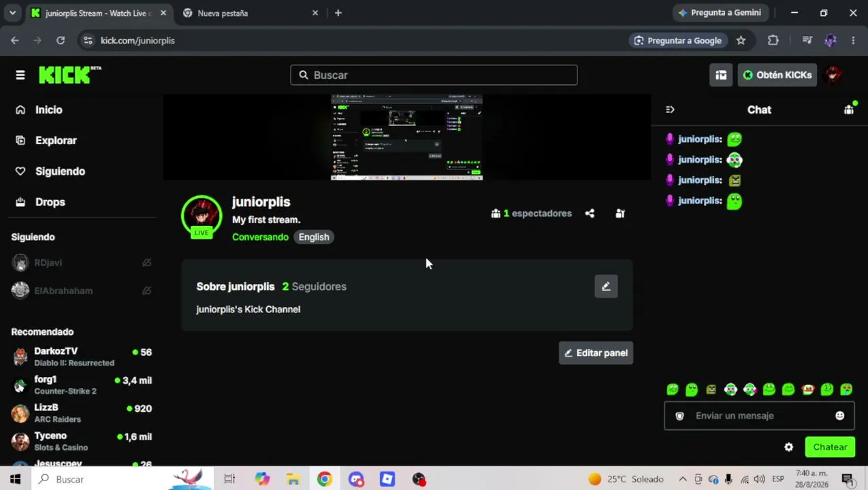
Task: Close the juniorplis Stream tab
Action: (x=163, y=13)
